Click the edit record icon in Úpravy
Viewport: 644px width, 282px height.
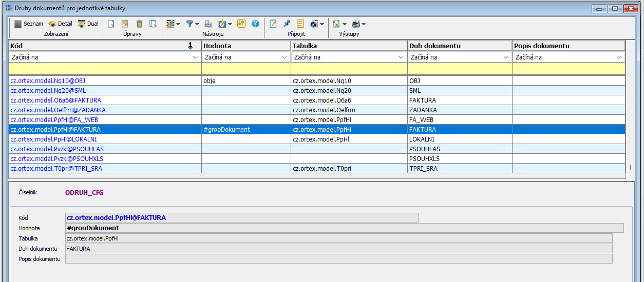[x=125, y=24]
